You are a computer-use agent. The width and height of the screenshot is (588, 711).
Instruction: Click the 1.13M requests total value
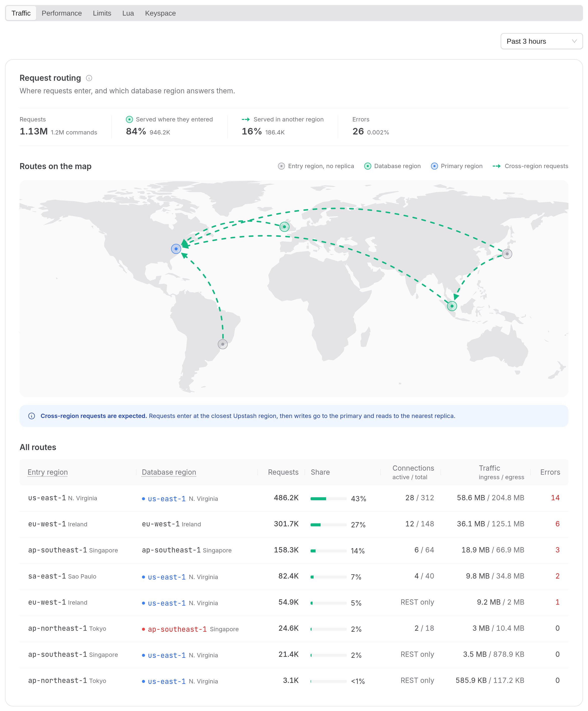pos(34,131)
